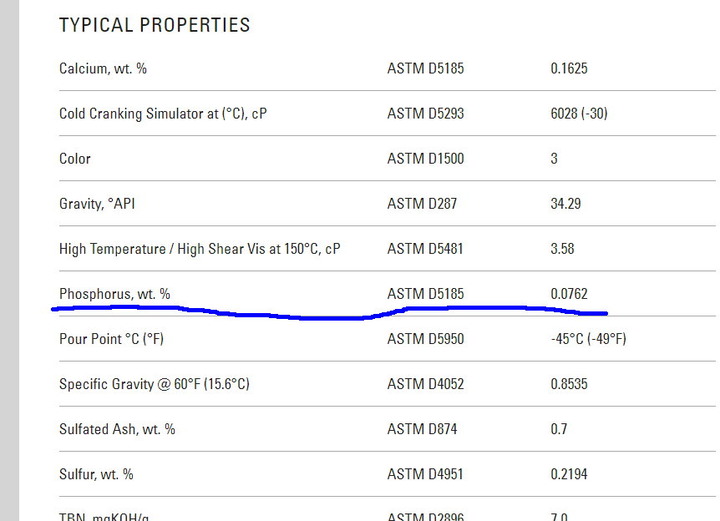The image size is (720, 521).
Task: Click ASTM D5293 method text
Action: [x=425, y=114]
